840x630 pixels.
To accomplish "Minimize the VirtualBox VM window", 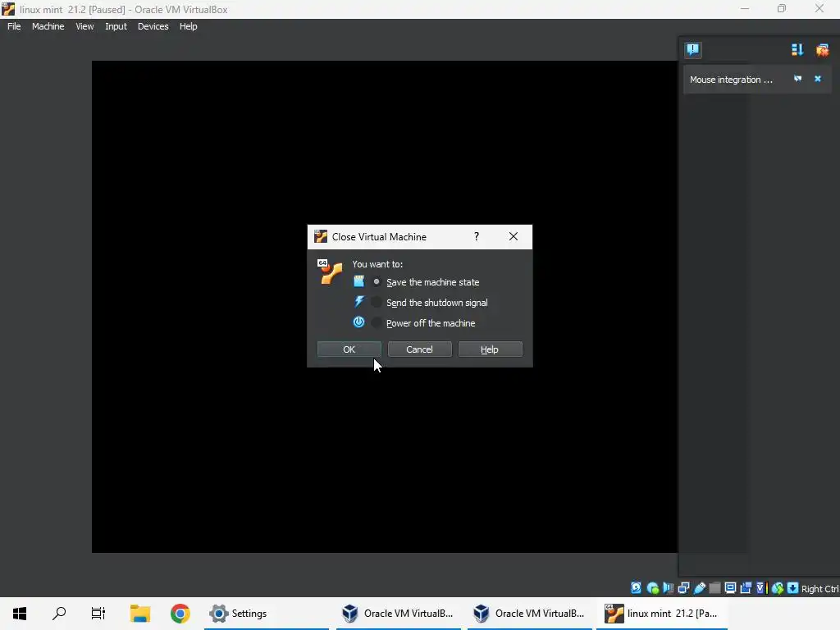I will [745, 9].
